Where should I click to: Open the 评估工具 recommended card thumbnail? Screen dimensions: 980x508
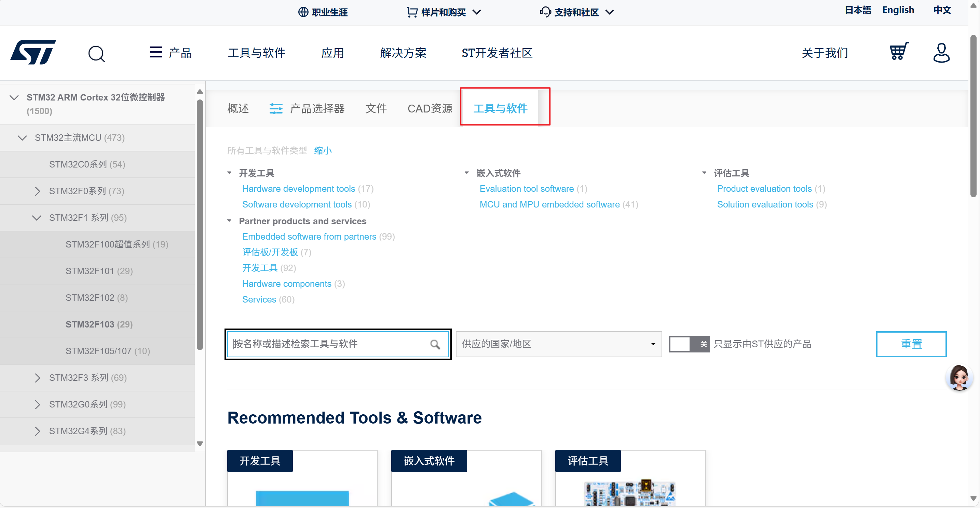(x=630, y=492)
